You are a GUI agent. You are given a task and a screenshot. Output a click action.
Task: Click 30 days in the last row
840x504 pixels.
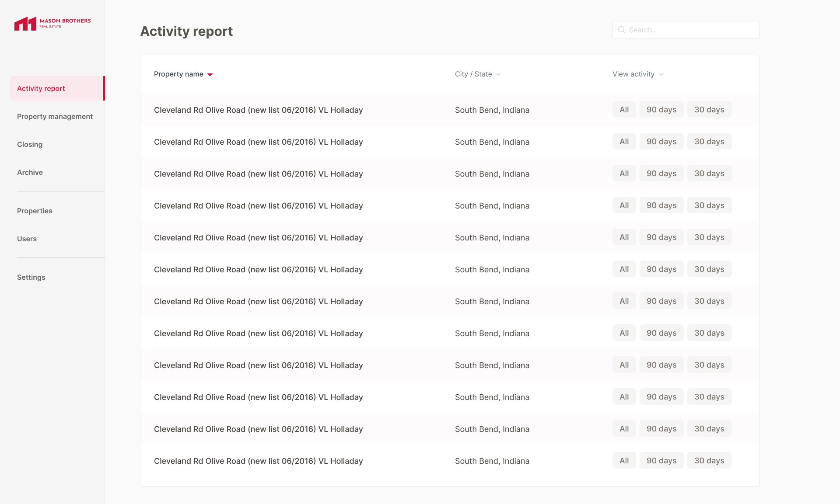(x=709, y=461)
